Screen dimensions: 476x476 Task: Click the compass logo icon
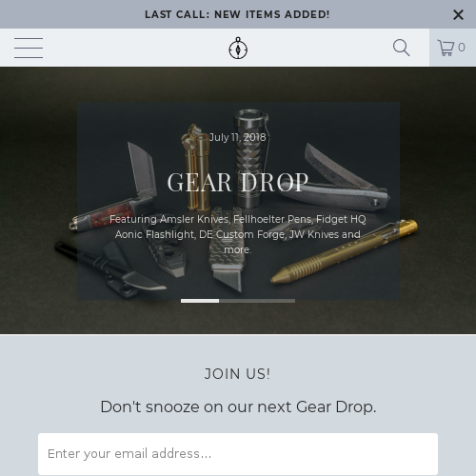(x=238, y=49)
